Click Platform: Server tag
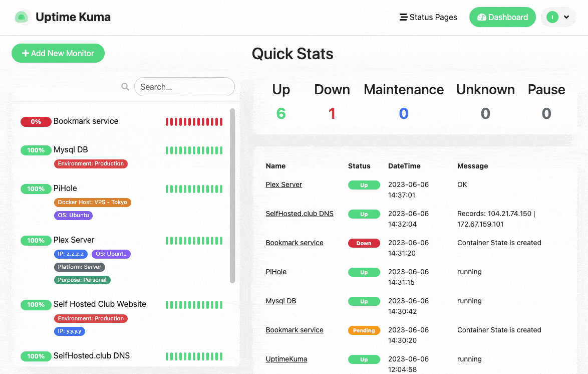 [x=80, y=267]
